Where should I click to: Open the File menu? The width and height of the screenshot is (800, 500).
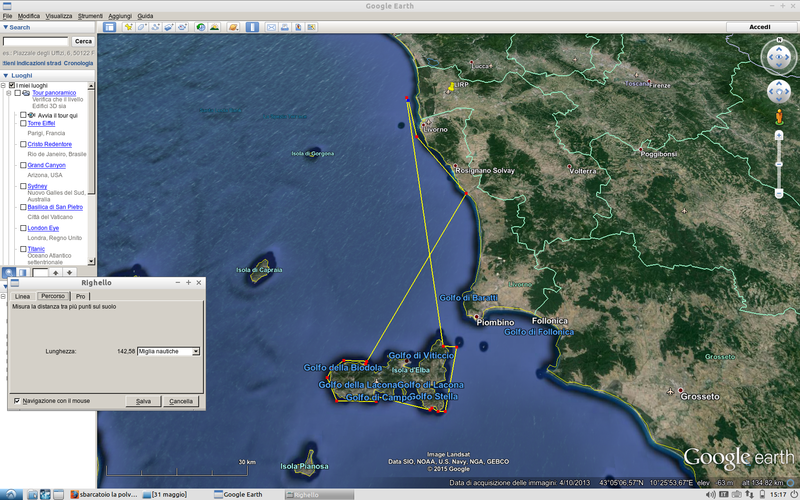[x=7, y=16]
